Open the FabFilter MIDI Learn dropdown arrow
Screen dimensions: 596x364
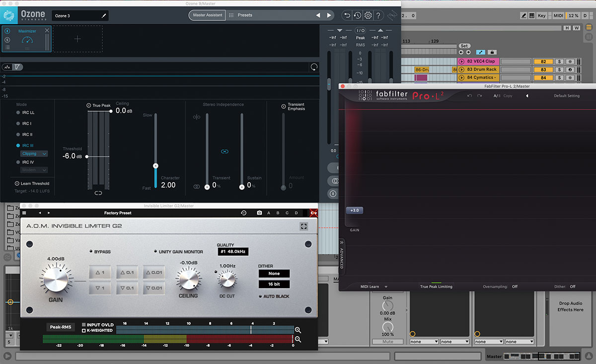click(x=386, y=287)
